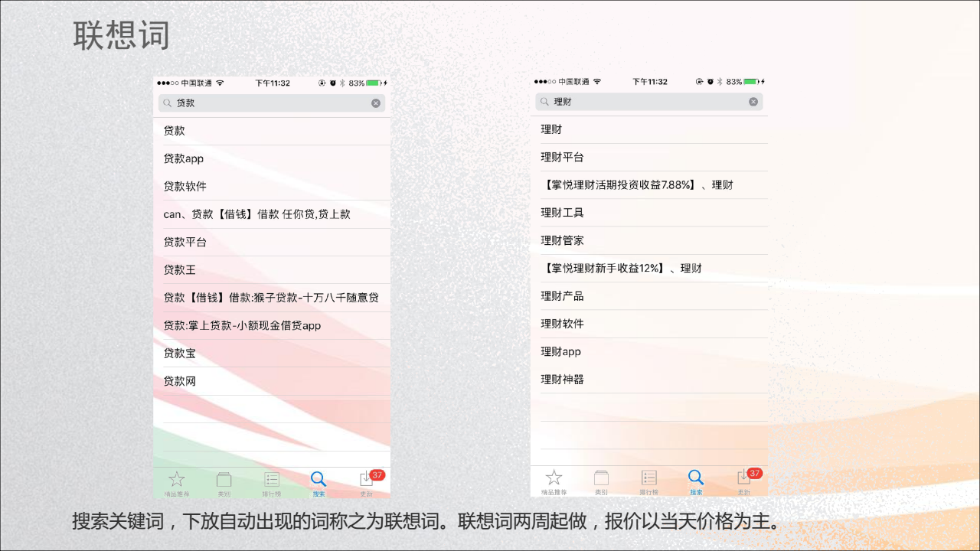Select the 搜索 tab on 理财 screen

696,481
